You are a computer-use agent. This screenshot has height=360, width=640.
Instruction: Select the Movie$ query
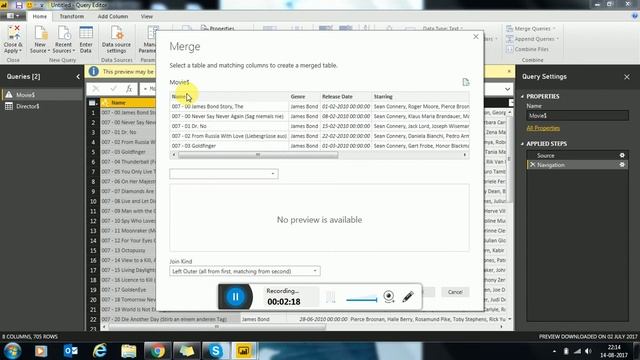coord(42,95)
